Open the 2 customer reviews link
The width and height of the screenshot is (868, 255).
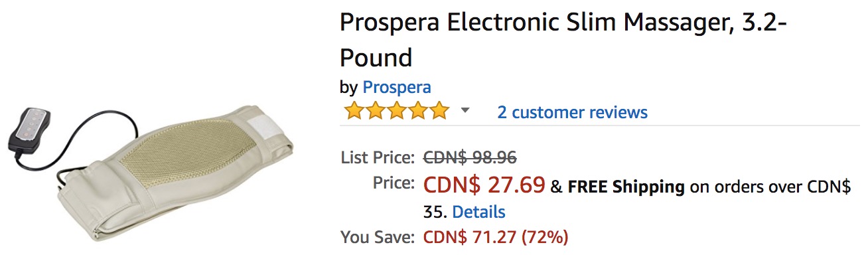pos(573,112)
